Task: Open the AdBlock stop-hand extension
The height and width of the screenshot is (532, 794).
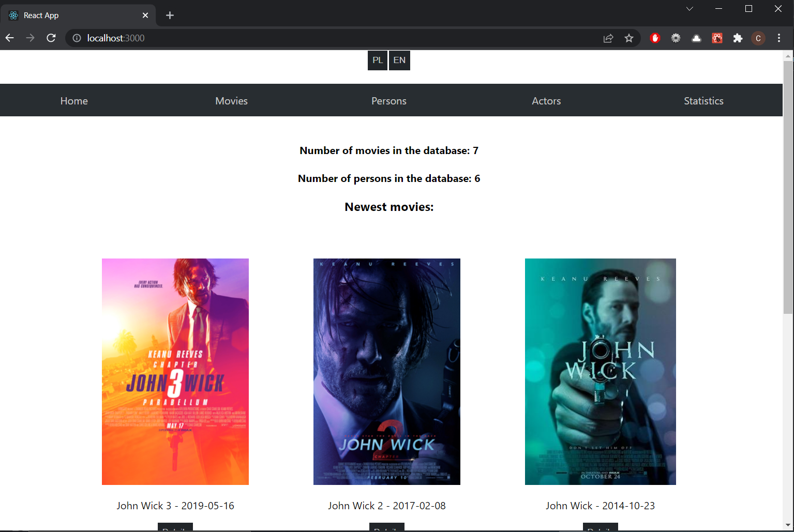Action: point(655,38)
